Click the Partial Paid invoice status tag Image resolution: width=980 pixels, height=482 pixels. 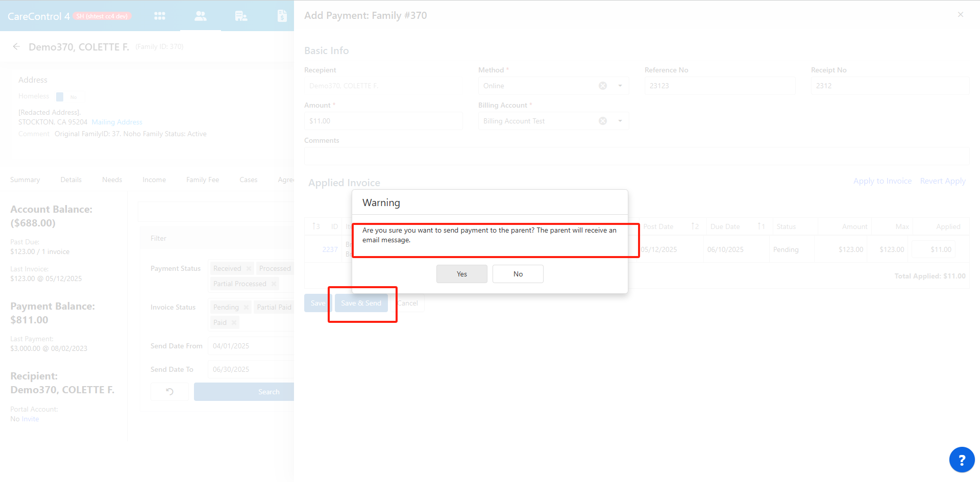[274, 308]
